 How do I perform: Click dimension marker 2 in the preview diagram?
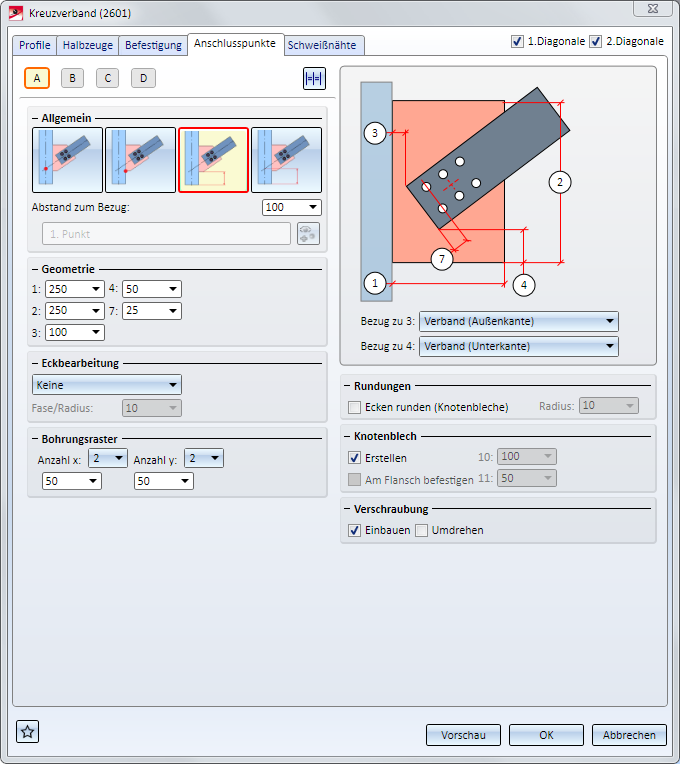(x=560, y=182)
